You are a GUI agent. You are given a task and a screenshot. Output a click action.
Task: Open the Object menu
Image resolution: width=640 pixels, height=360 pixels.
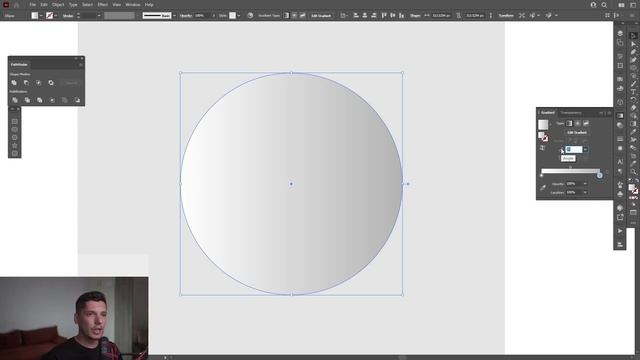coord(58,5)
